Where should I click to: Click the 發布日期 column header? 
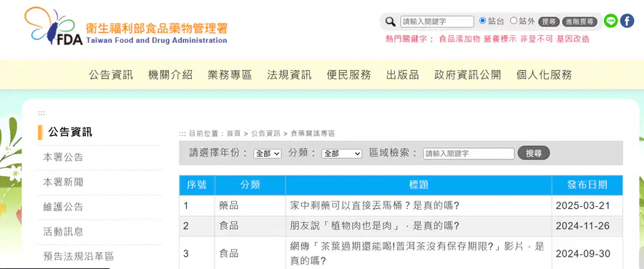tap(587, 185)
